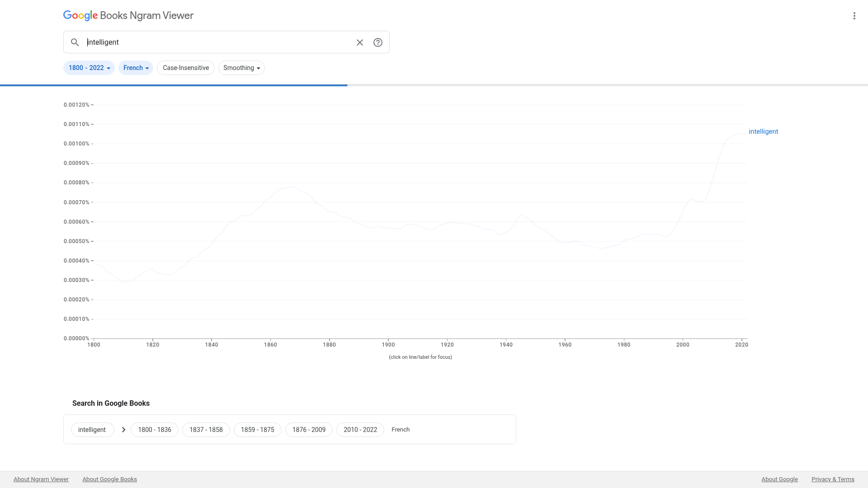Select the 1837 - 1858 date range chip
868x488 pixels.
pos(206,430)
